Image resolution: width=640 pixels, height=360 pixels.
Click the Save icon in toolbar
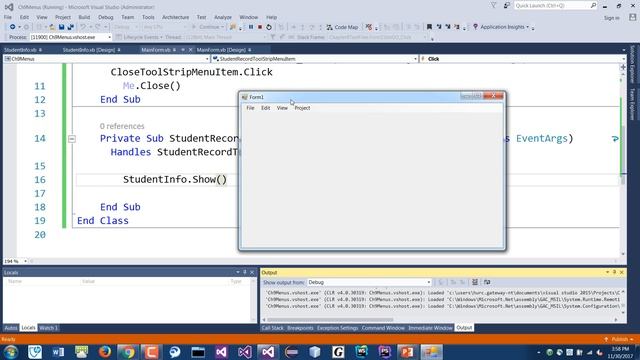pyautogui.click(x=61, y=27)
